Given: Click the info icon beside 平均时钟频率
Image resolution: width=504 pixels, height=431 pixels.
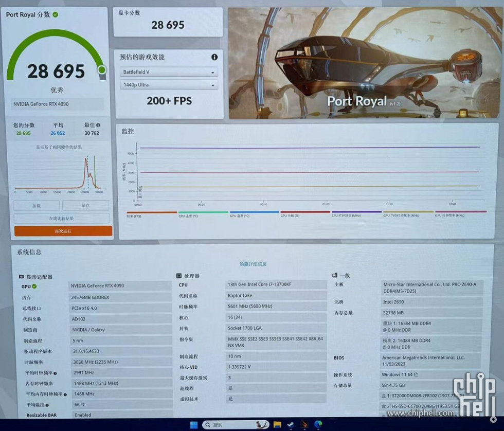Looking at the screenshot, I should click(x=56, y=373).
